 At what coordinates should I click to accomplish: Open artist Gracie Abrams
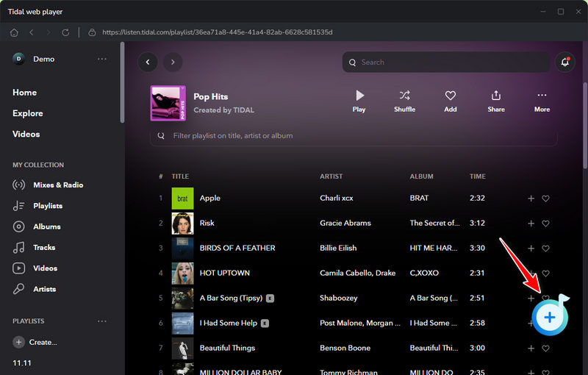pyautogui.click(x=345, y=223)
